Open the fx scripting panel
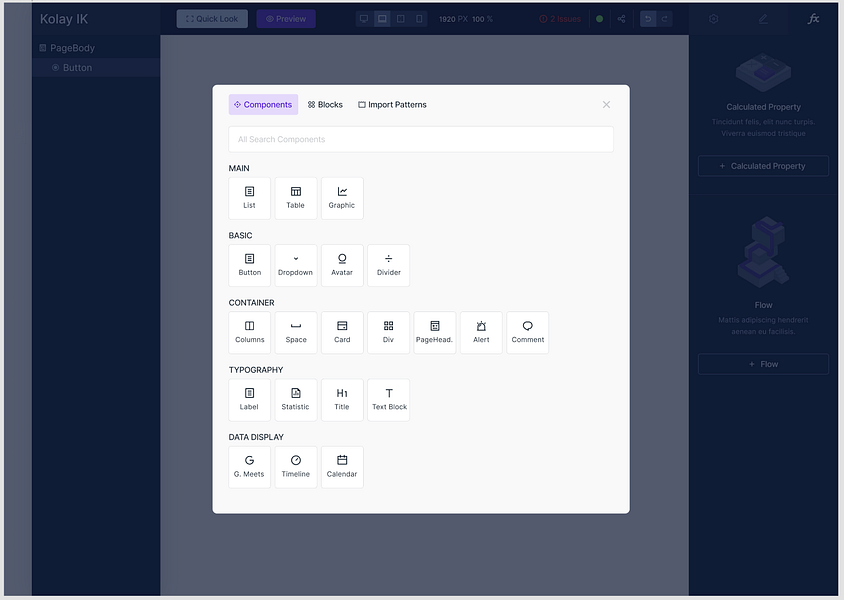The height and width of the screenshot is (600, 844). point(813,18)
